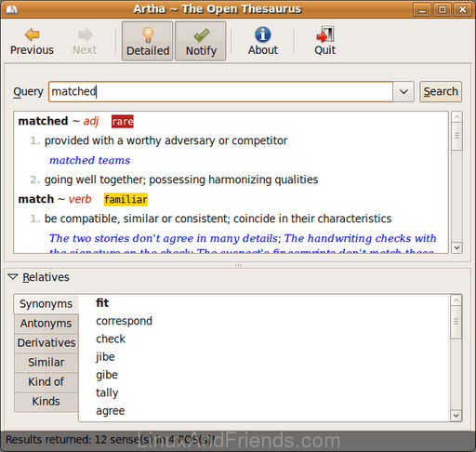Click the synonyms list scrollbar thumb
The image size is (476, 452).
[456, 322]
